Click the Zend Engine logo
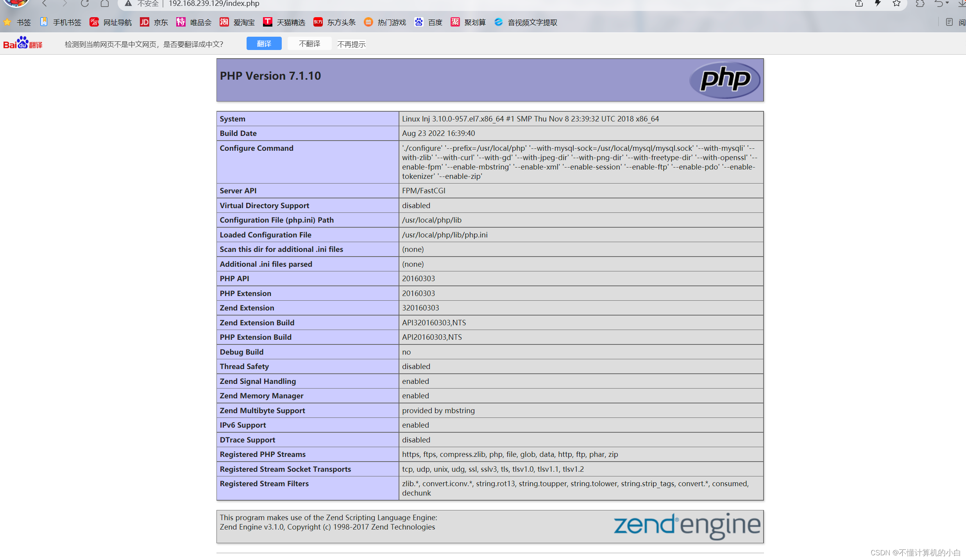Screen dimensions: 966x560 click(687, 526)
